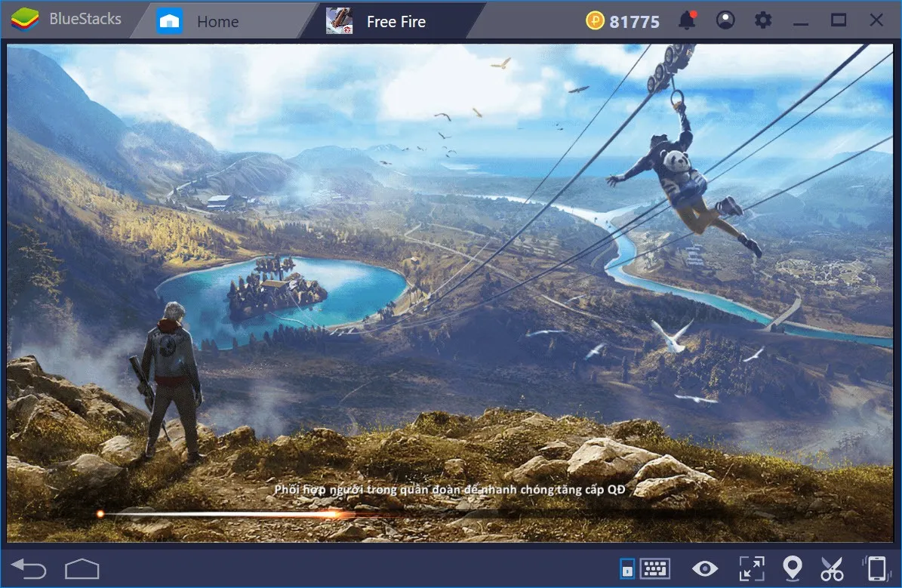Open BlueStacks settings gear
The image size is (902, 588).
[762, 20]
